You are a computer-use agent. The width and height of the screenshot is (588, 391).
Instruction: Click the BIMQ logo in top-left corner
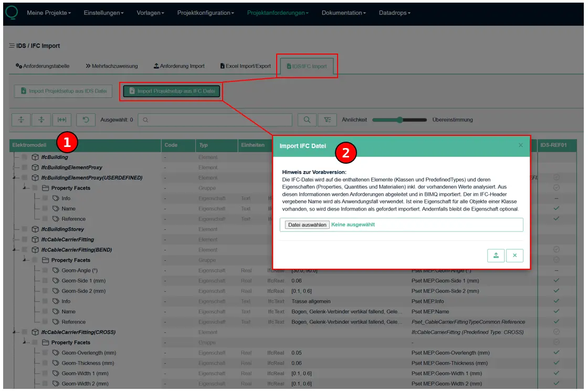point(10,12)
